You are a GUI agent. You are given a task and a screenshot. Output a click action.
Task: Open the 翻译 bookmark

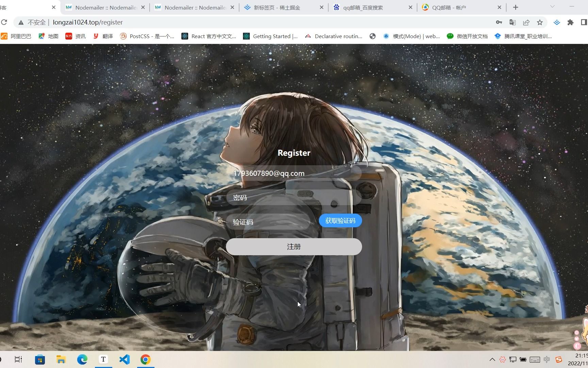(103, 36)
